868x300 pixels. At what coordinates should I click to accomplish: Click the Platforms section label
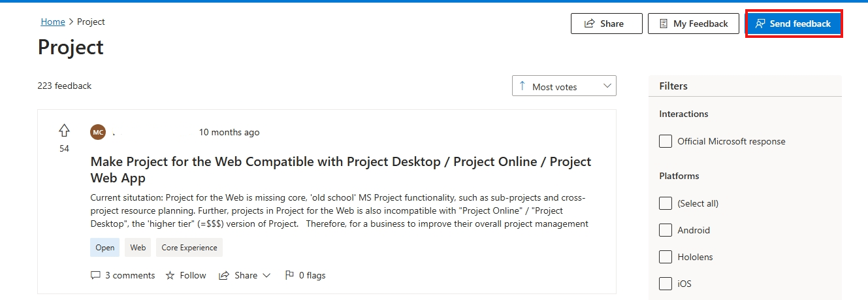[x=679, y=176]
